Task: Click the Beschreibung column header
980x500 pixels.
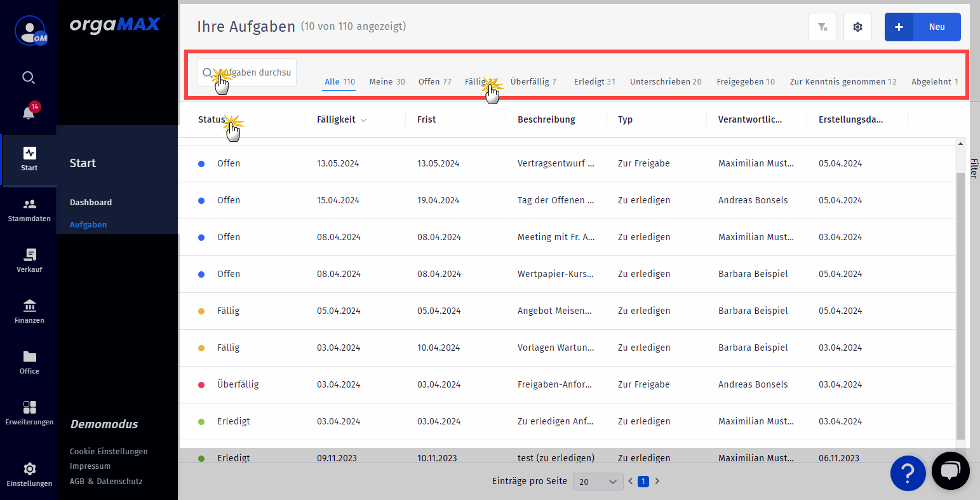Action: (546, 119)
